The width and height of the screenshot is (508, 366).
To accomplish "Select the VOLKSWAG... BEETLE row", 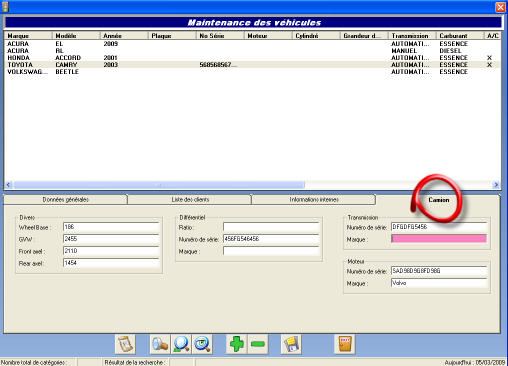I will coord(252,72).
